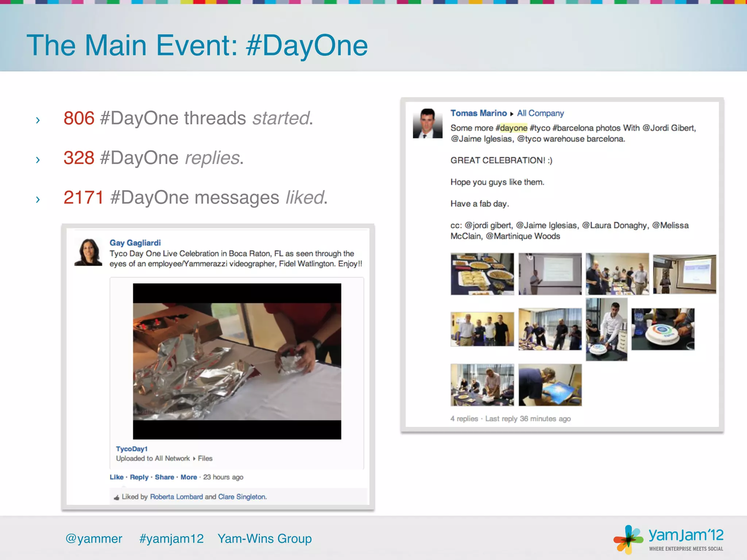Open the group gathered around table thumbnail
Image resolution: width=747 pixels, height=560 pixels.
pos(617,274)
